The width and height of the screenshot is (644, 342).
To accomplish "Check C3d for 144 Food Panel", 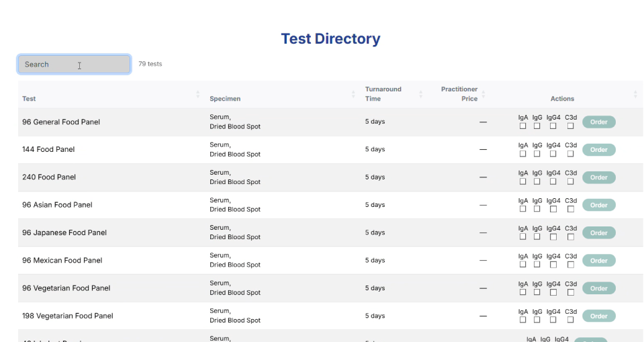I will pyautogui.click(x=571, y=154).
